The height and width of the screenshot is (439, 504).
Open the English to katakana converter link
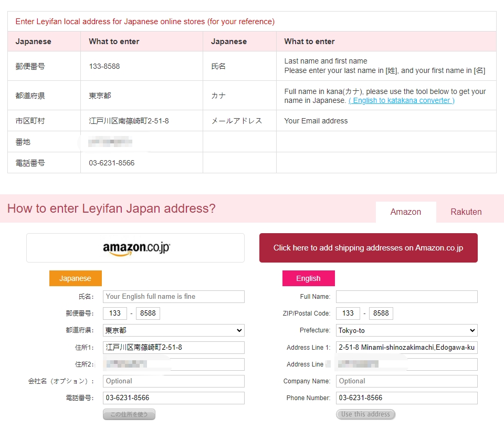(401, 100)
